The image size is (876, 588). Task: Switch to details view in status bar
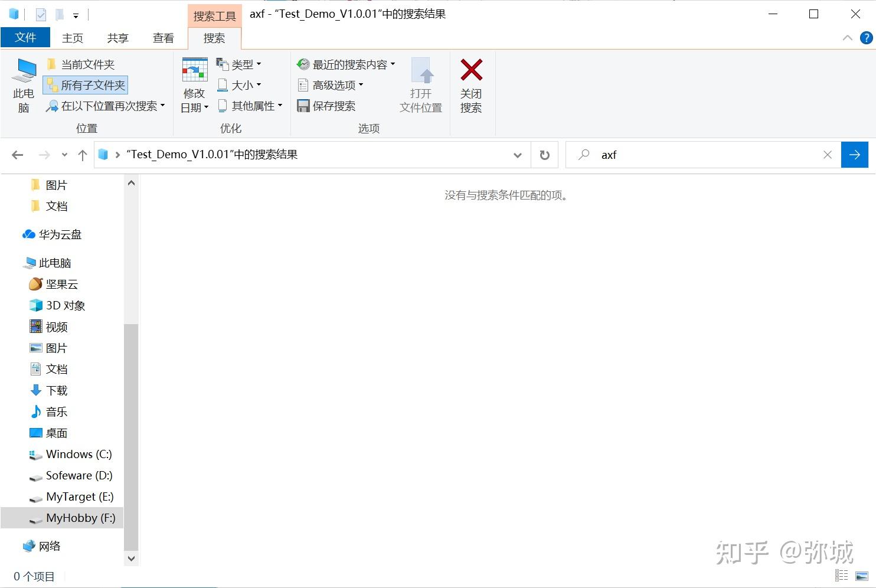point(841,575)
